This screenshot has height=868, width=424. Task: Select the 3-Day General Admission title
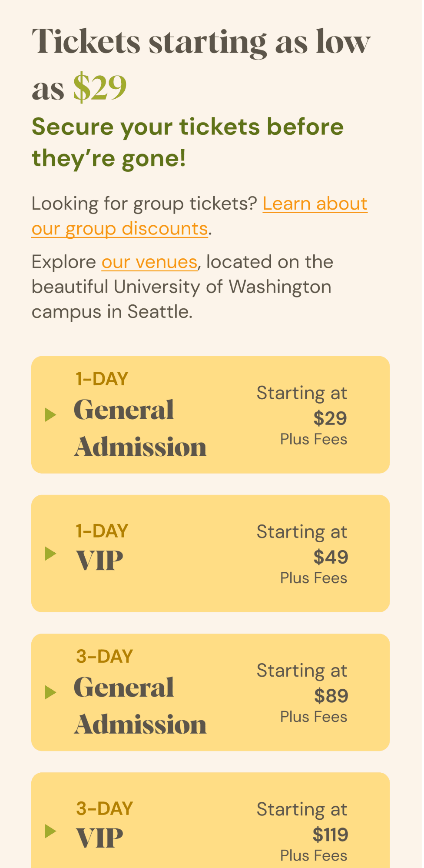point(140,705)
